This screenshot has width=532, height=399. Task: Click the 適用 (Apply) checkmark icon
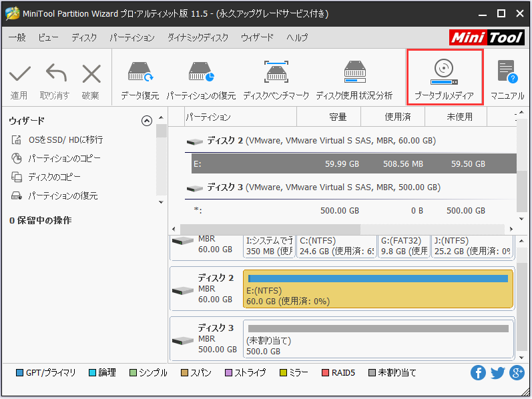click(19, 73)
